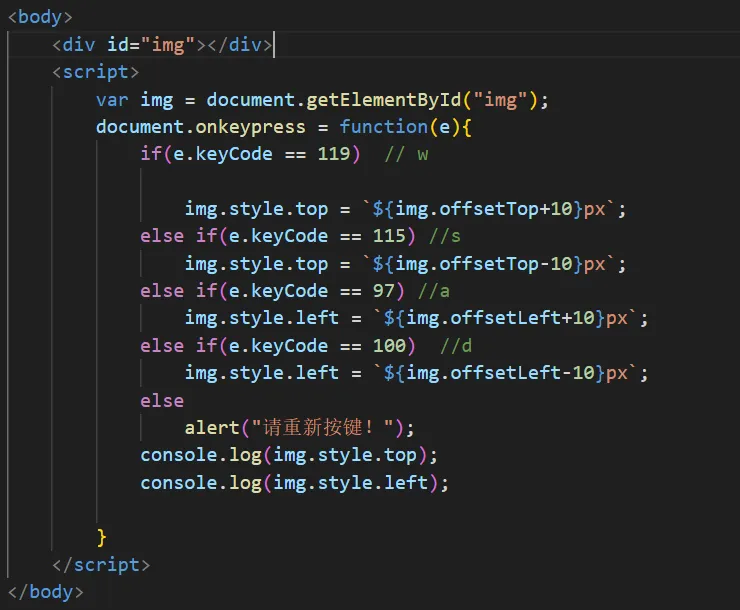Click the //s comment

pos(445,236)
